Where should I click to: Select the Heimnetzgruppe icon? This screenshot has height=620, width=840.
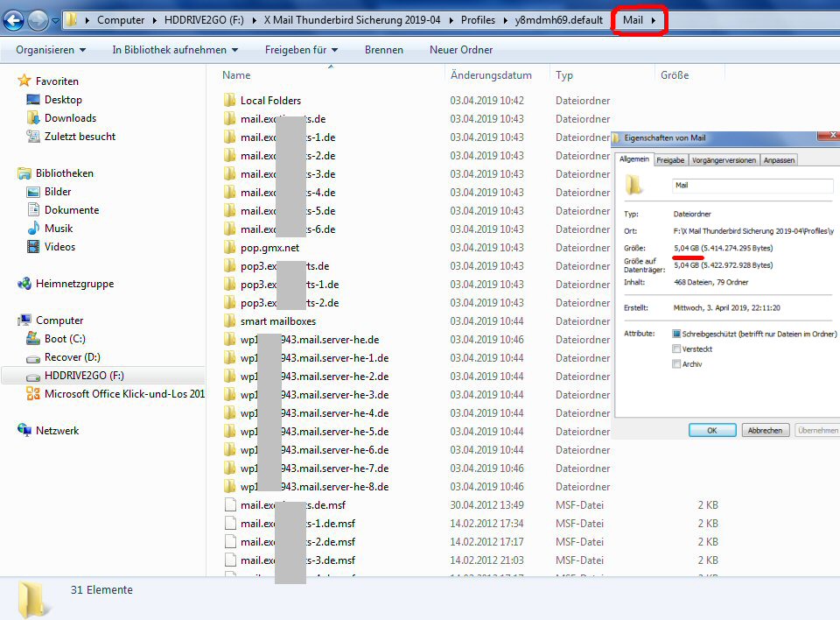[24, 284]
